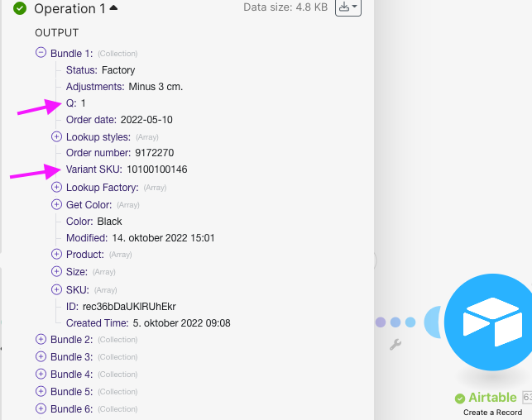Select Order date 2022-05-10
Screen dimensions: 532x420
coord(119,120)
